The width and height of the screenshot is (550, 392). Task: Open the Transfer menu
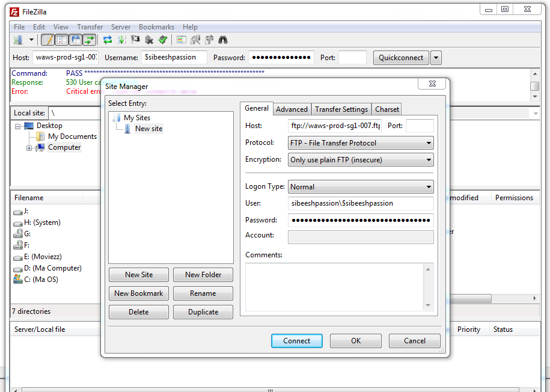90,27
